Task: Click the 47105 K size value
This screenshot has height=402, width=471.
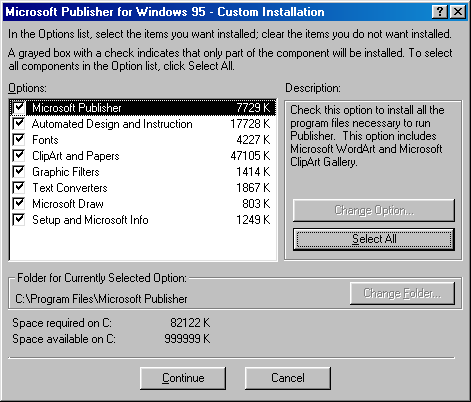Action: 250,156
